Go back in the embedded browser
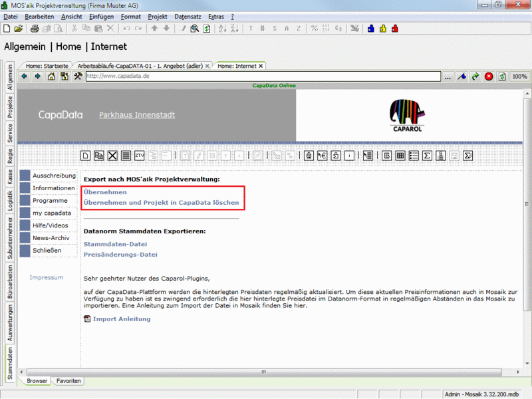The height and width of the screenshot is (399, 532). click(x=24, y=76)
